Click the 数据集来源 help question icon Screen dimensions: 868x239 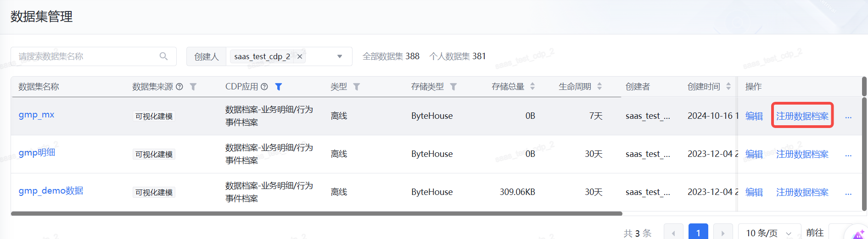click(179, 87)
